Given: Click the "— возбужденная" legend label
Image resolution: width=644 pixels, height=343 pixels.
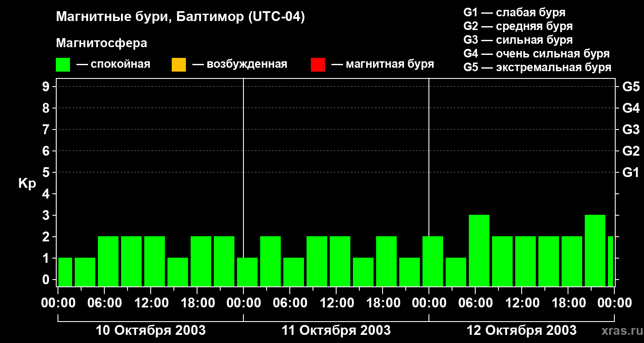Looking at the screenshot, I should tap(240, 64).
